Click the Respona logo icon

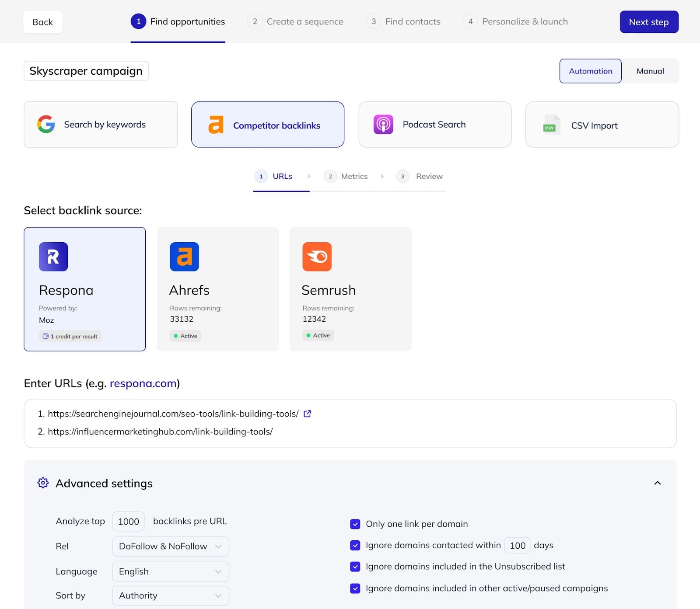click(x=53, y=257)
